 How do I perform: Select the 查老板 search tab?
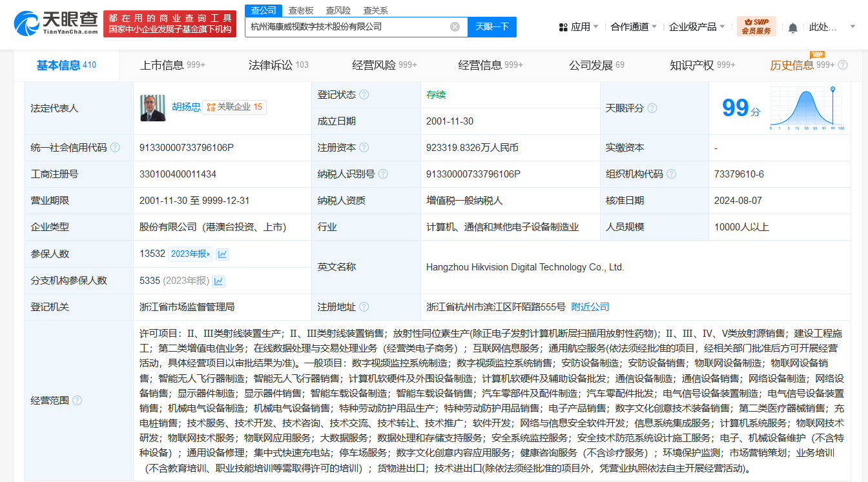pyautogui.click(x=300, y=10)
